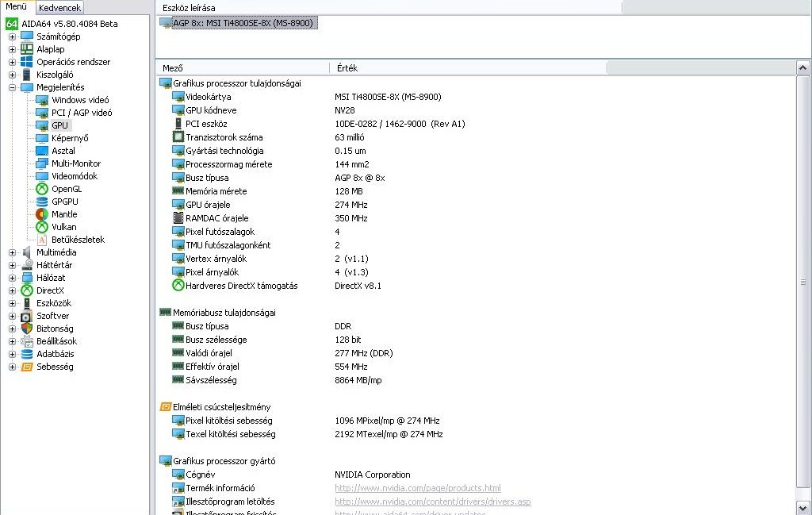
Task: Select the Asztal tree item
Action: pyautogui.click(x=63, y=151)
